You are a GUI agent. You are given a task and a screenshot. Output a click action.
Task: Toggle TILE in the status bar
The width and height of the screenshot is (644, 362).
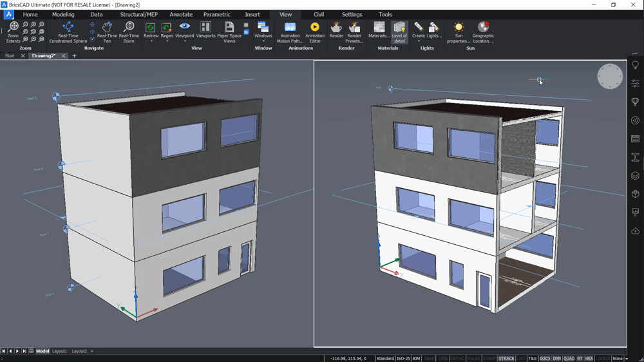pyautogui.click(x=533, y=359)
